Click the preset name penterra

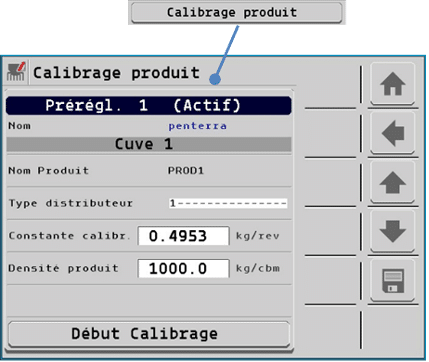(x=197, y=126)
